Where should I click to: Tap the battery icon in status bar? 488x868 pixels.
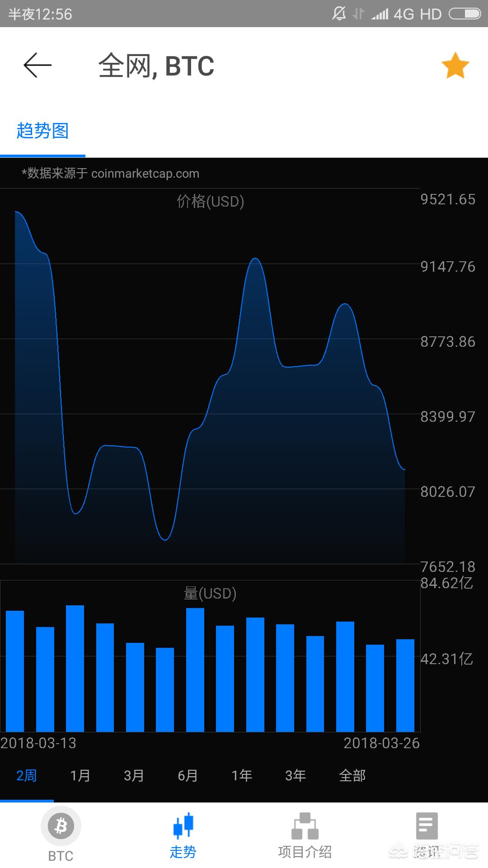tap(465, 14)
